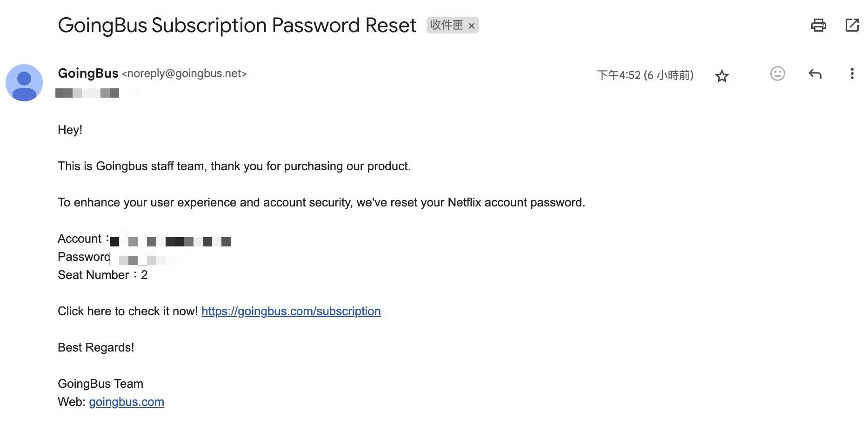The image size is (868, 425).
Task: Open the three-dot more options menu
Action: (x=852, y=73)
